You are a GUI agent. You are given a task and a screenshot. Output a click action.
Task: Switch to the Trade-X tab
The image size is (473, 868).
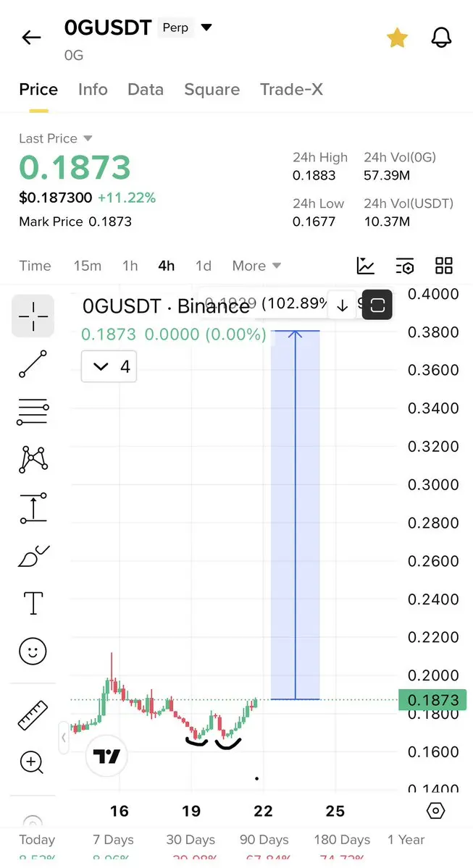[x=291, y=90]
